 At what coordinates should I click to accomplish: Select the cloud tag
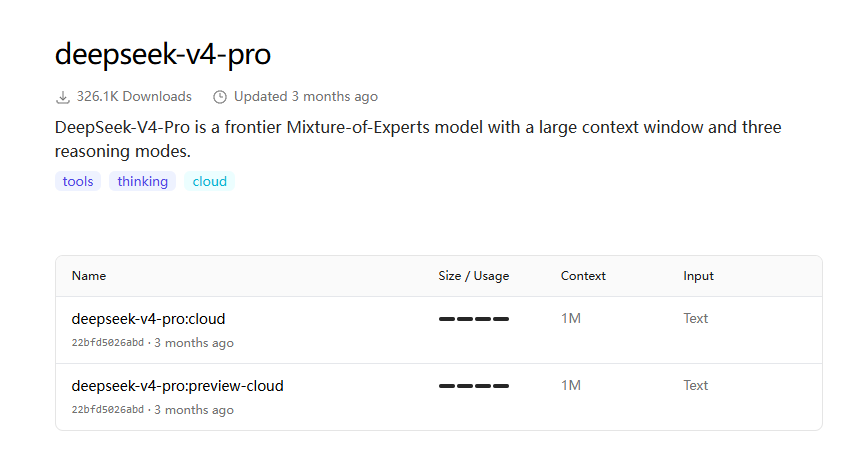pyautogui.click(x=209, y=181)
